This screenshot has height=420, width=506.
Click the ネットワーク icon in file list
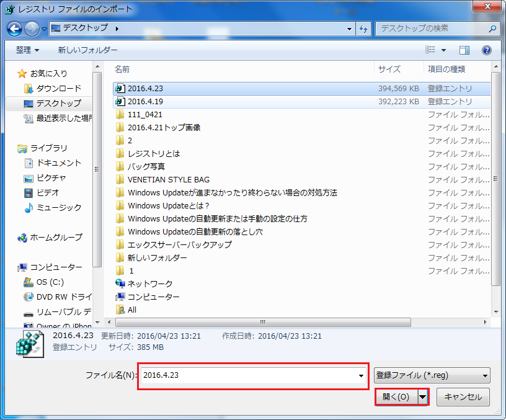(x=120, y=284)
